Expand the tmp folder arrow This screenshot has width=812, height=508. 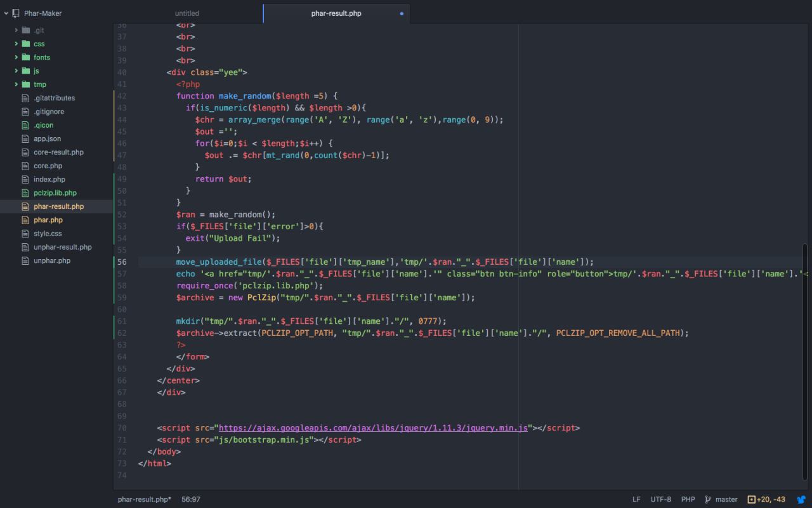pos(16,84)
